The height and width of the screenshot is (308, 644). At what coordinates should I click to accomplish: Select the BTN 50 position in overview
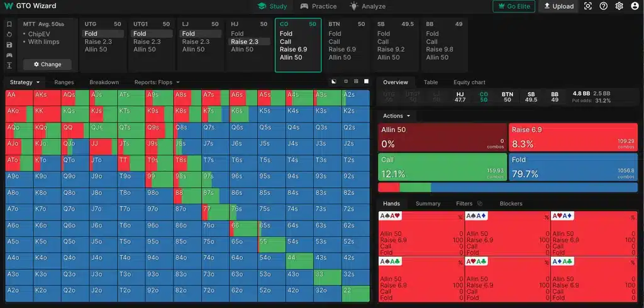coord(508,97)
